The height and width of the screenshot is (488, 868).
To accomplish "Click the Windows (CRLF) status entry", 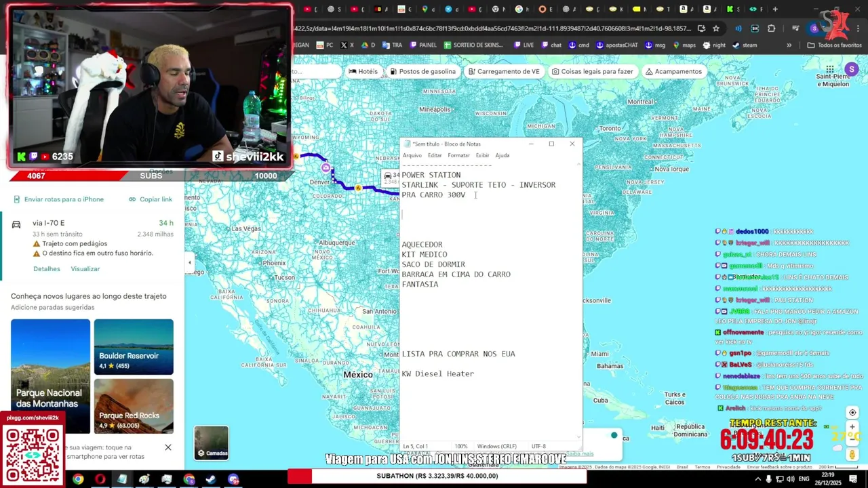I will click(497, 446).
